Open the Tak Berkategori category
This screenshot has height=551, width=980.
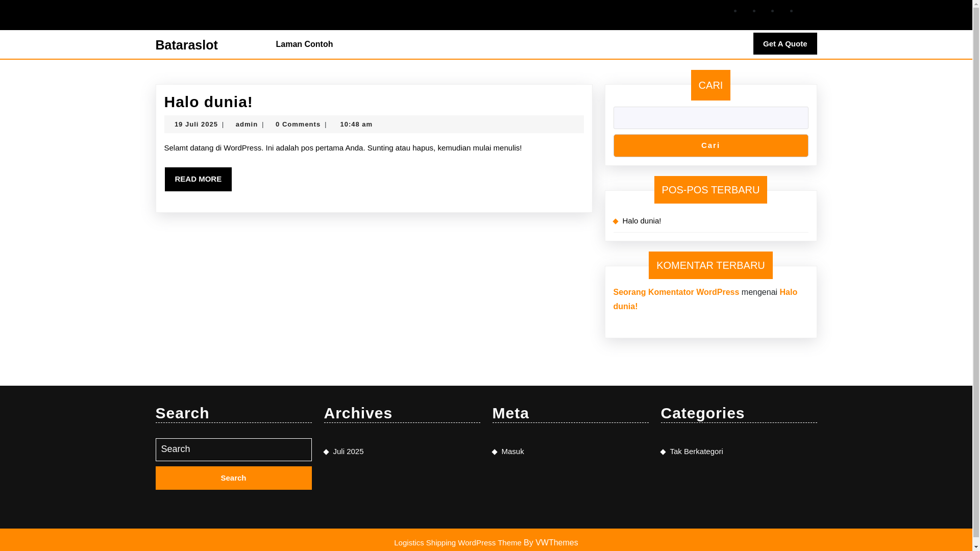point(696,452)
